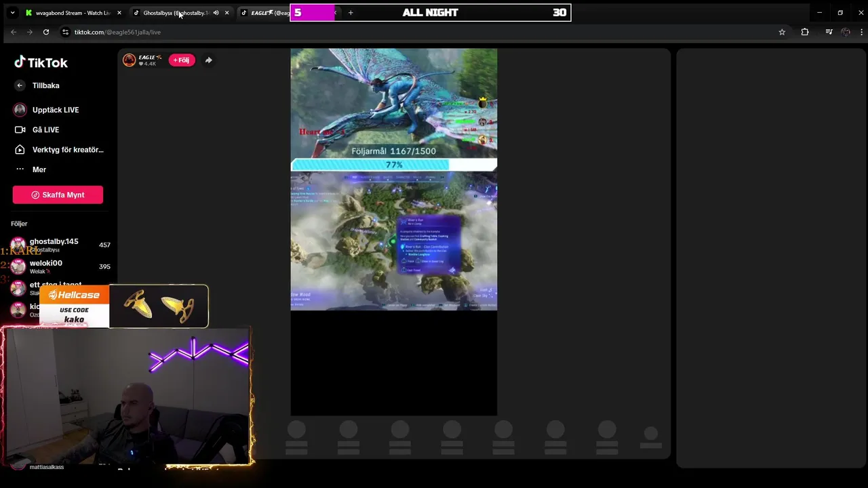The height and width of the screenshot is (488, 868).
Task: Click the EAGLE streamer name
Action: point(150,58)
